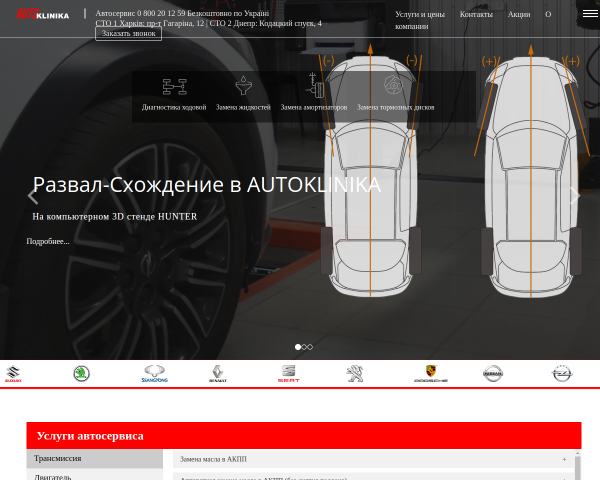Click 'Развал-Схождение в AUTOKLINIKA' slide heading
The height and width of the screenshot is (480, 600).
click(207, 184)
